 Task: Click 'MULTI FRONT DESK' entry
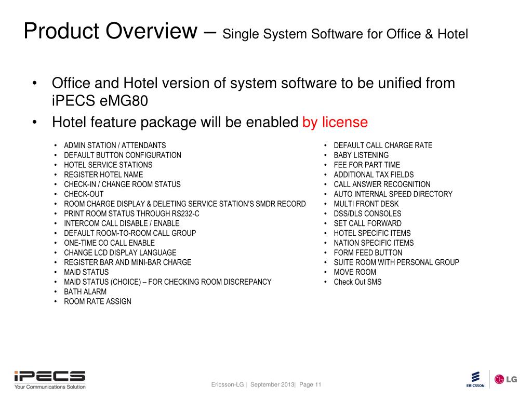click(x=366, y=204)
